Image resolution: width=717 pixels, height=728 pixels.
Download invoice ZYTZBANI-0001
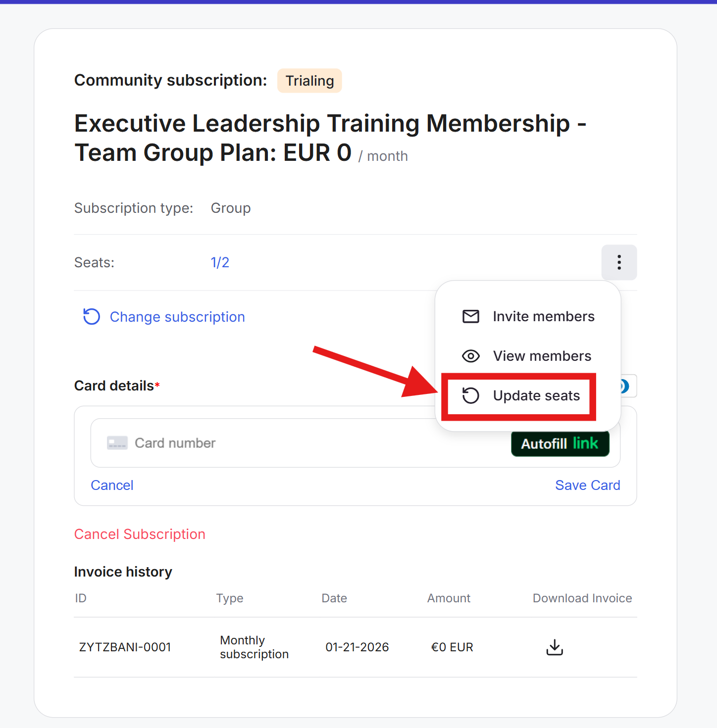(x=555, y=647)
